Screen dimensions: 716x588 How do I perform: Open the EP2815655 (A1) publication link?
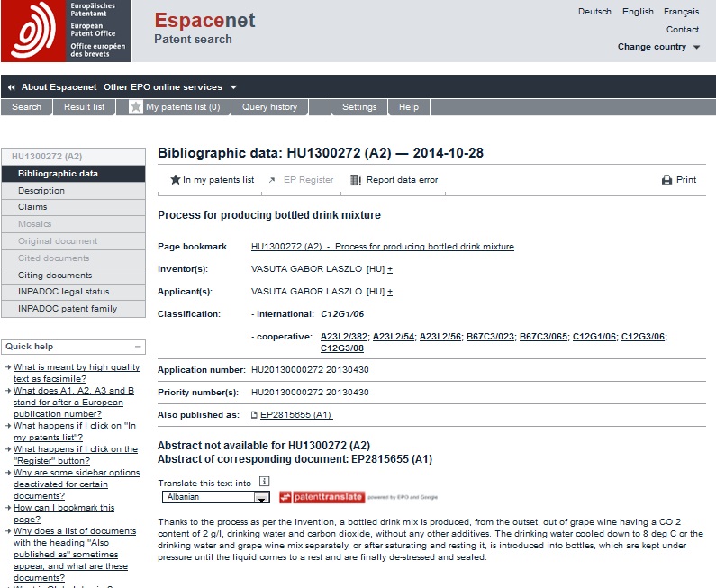coord(296,415)
